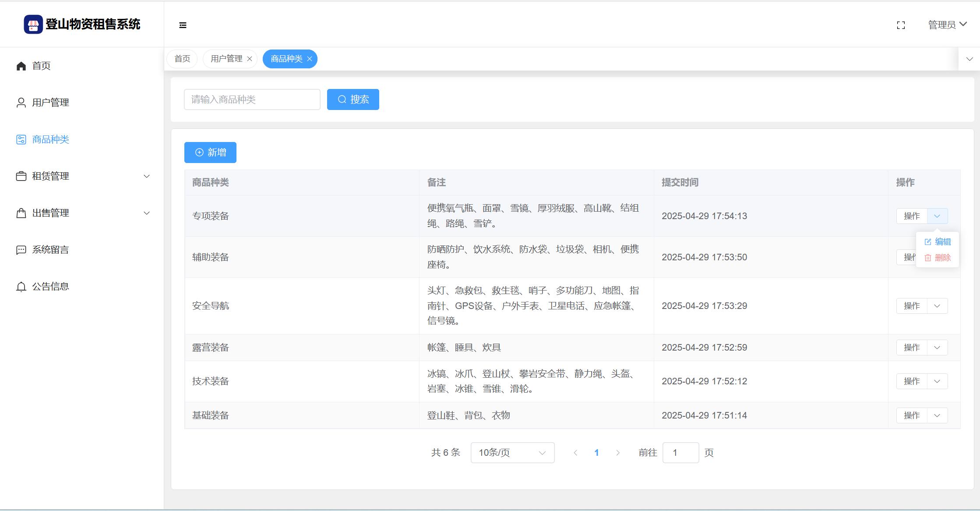Click the 首页 home icon in sidebar
980x511 pixels.
pyautogui.click(x=21, y=66)
